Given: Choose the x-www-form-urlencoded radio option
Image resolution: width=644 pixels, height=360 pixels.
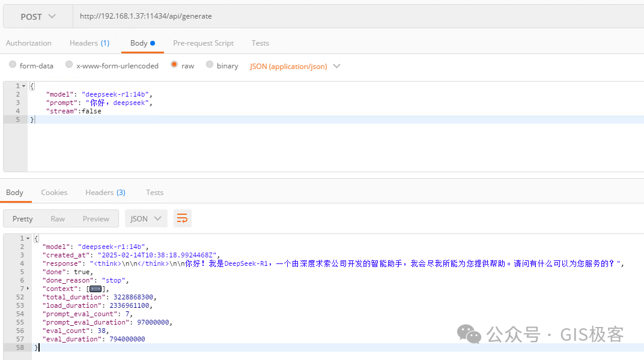Looking at the screenshot, I should pos(69,65).
